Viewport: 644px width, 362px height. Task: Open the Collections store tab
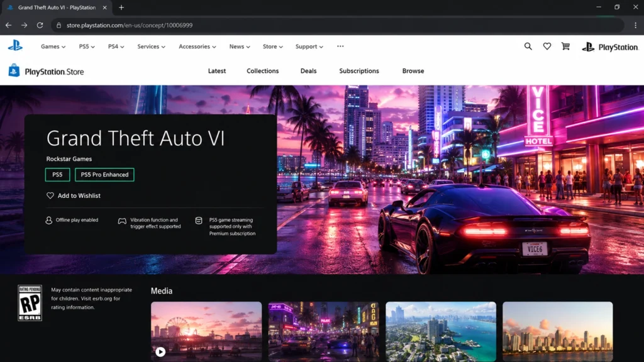(262, 71)
